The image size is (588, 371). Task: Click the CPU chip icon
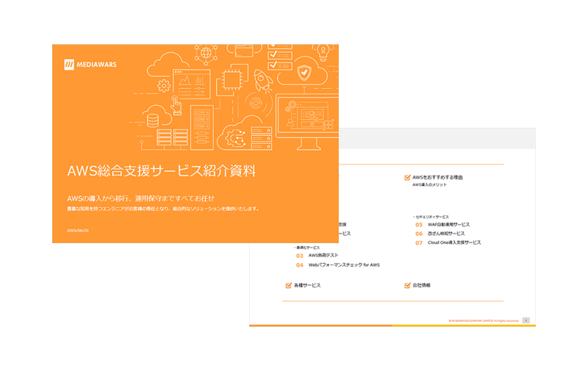point(232,79)
